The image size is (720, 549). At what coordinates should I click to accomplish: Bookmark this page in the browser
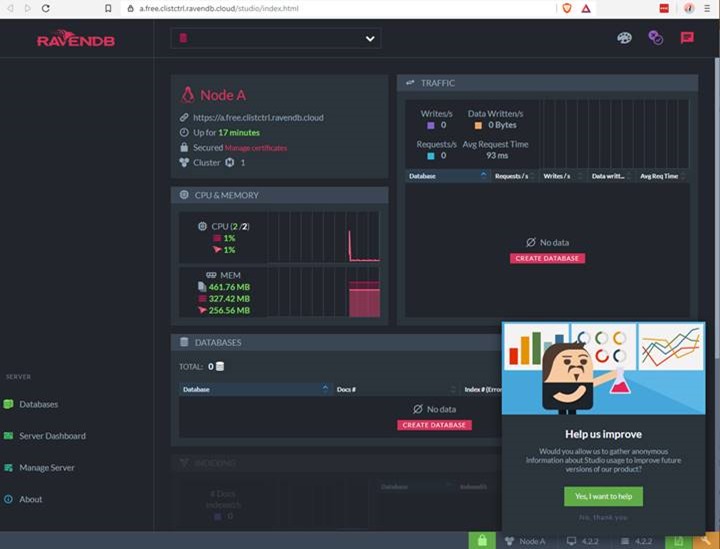coord(108,8)
